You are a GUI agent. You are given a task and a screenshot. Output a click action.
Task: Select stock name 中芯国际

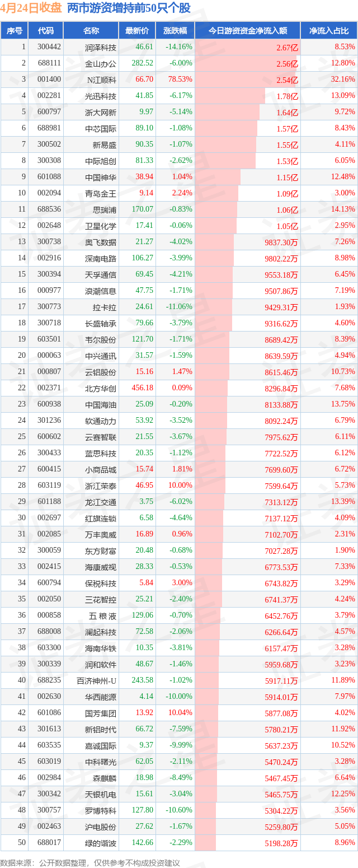coord(101,128)
